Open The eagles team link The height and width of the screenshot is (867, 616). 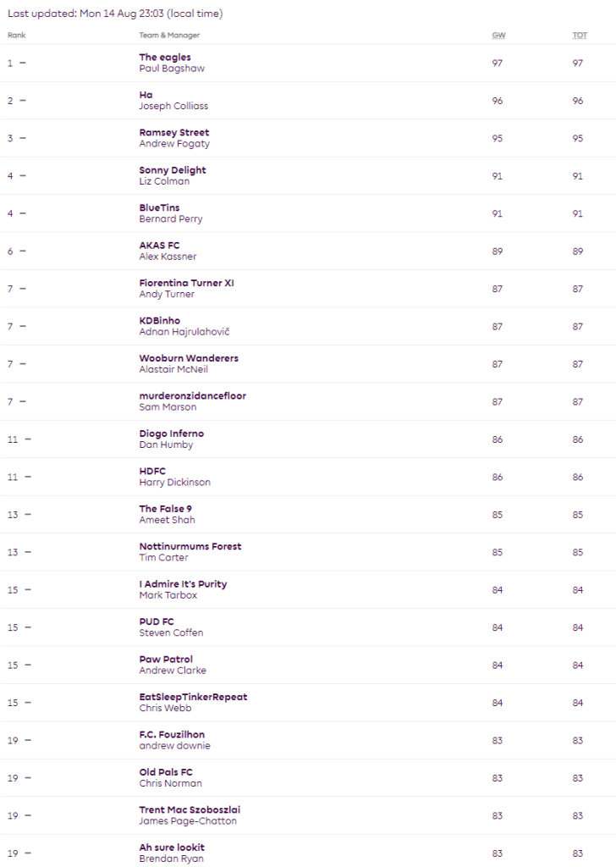165,58
